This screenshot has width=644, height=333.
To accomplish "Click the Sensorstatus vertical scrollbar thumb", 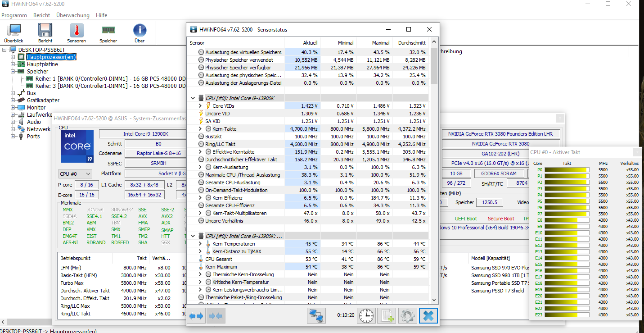I will [x=434, y=66].
